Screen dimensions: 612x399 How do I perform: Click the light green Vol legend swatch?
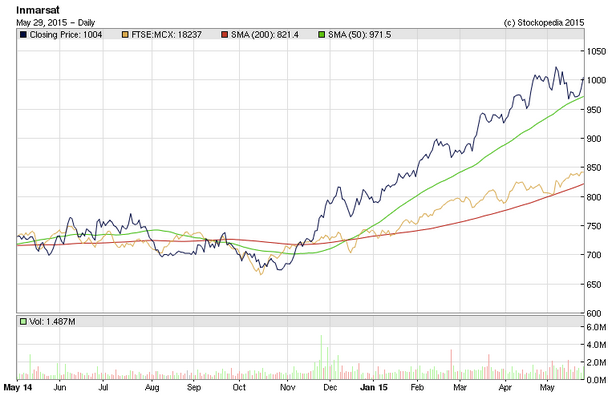click(23, 322)
